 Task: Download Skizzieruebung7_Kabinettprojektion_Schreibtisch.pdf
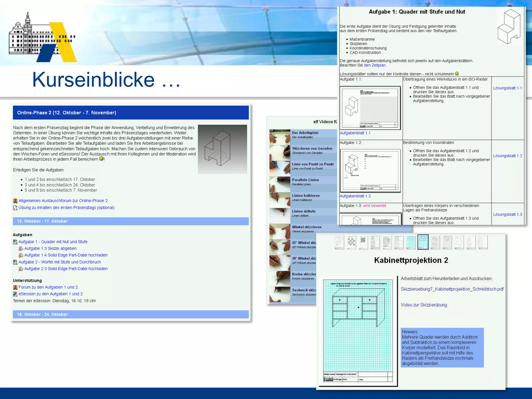point(452,289)
